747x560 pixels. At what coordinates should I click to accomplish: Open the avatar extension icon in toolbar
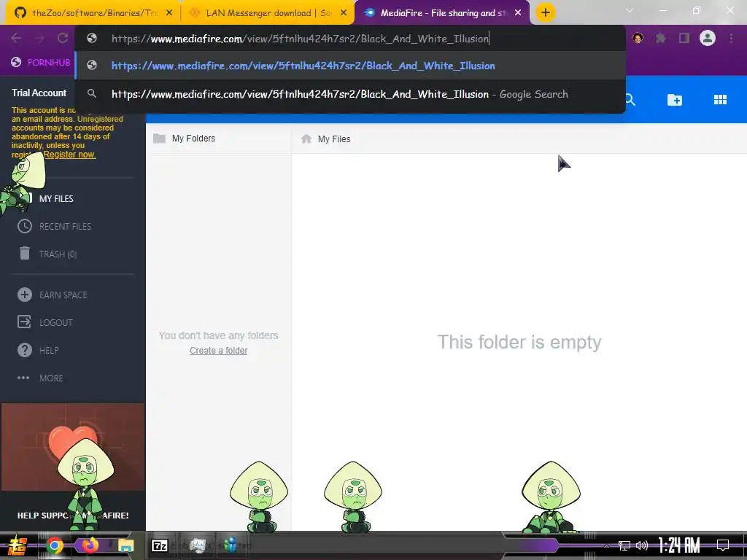(x=638, y=38)
